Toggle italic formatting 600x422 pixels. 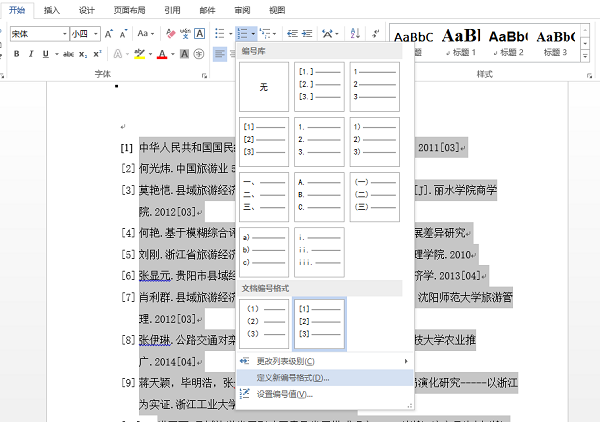tap(31, 54)
